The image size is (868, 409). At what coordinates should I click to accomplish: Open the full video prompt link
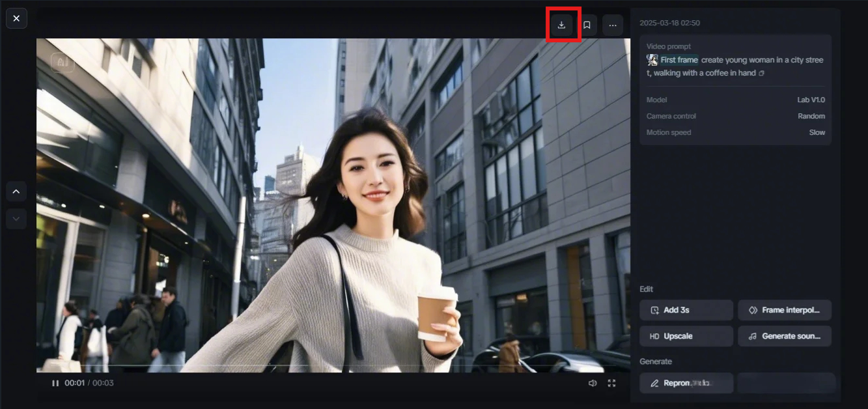[761, 73]
